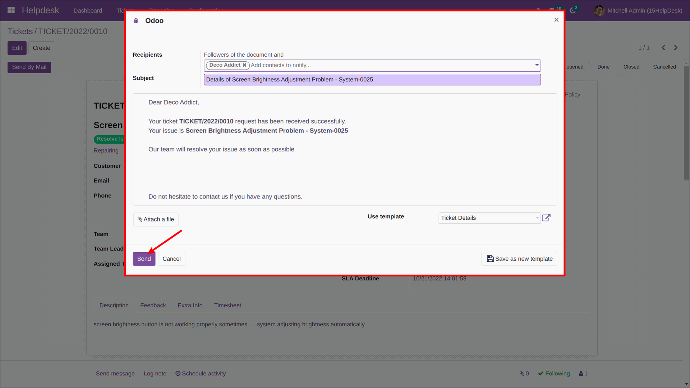690x388 pixels.
Task: Open the Mitchell Admin user menu
Action: coord(638,10)
